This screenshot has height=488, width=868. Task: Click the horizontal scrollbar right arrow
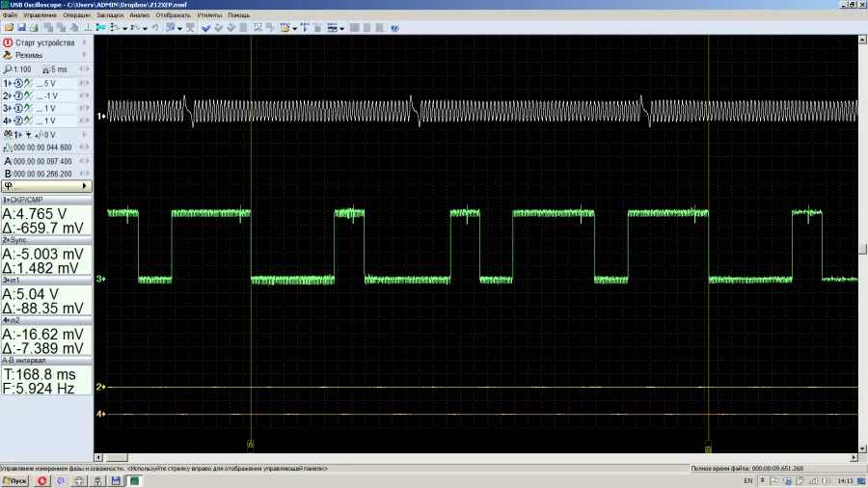click(854, 457)
